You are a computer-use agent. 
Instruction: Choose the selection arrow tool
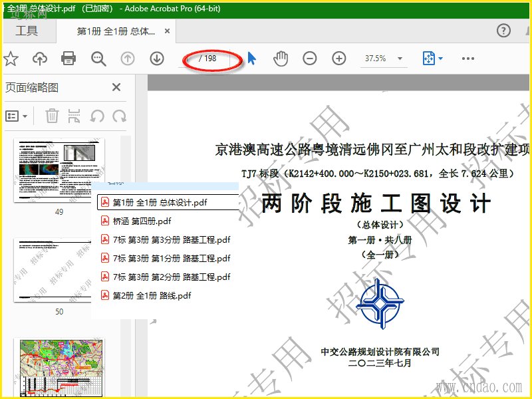(x=251, y=59)
